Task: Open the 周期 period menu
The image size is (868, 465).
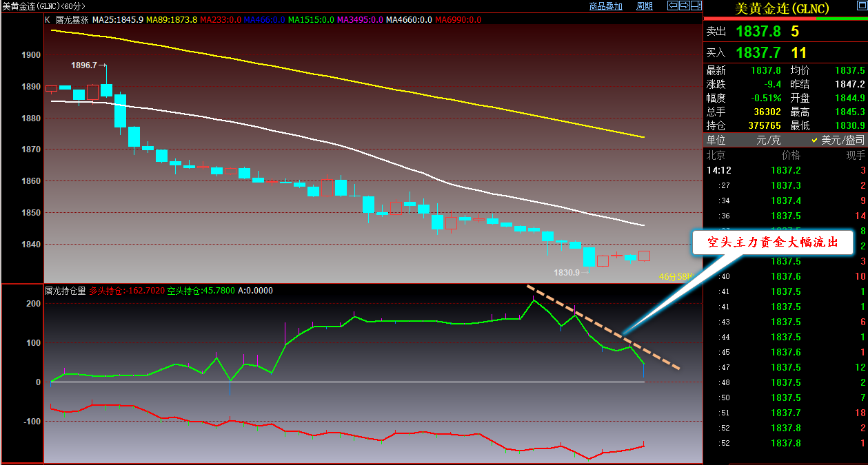Action: click(x=644, y=6)
